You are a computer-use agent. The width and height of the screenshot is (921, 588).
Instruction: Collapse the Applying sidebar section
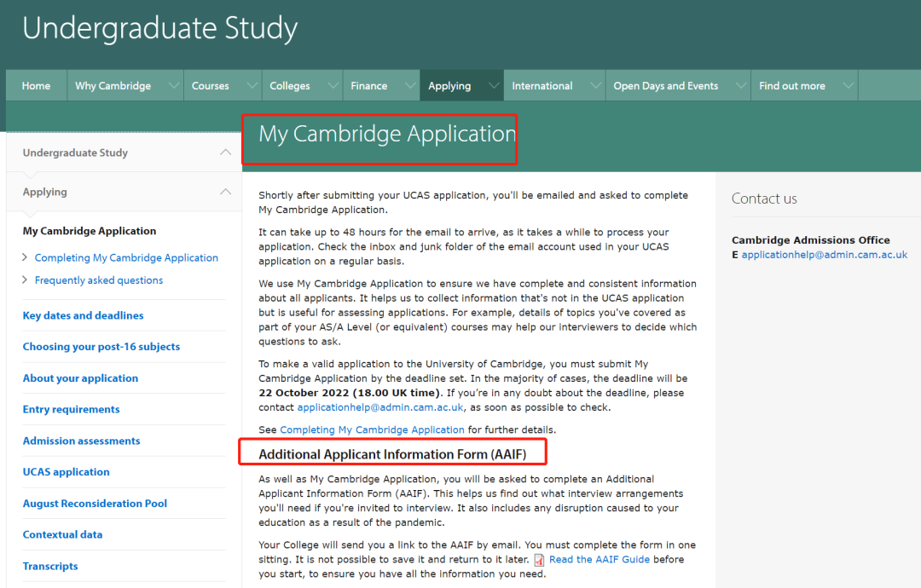coord(225,192)
